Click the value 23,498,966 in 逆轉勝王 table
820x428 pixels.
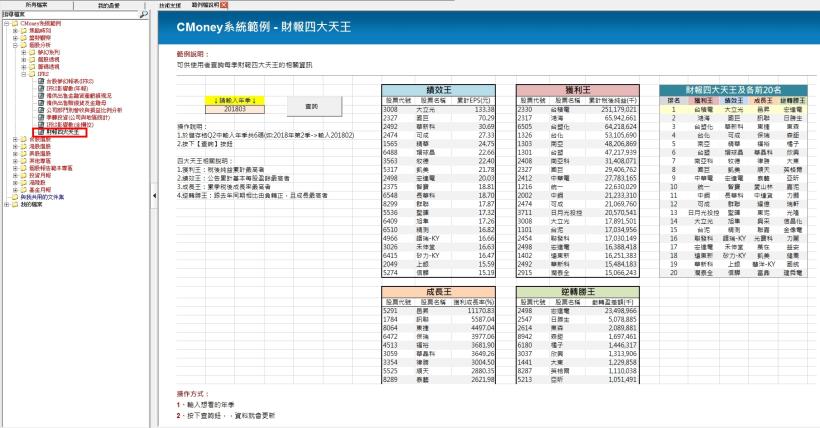[620, 311]
